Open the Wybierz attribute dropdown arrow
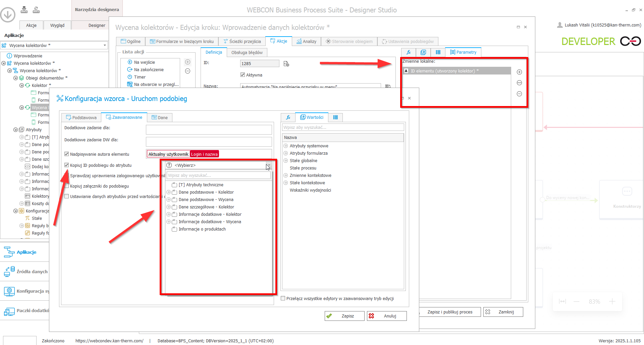 [268, 165]
